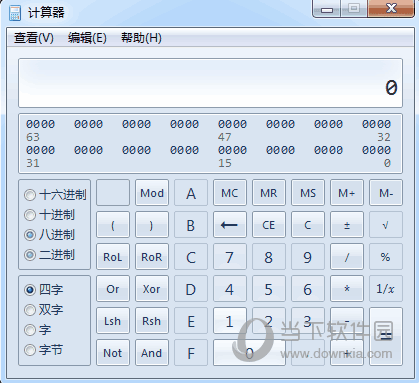Click the calculator result display field
The width and height of the screenshot is (419, 383).
210,83
